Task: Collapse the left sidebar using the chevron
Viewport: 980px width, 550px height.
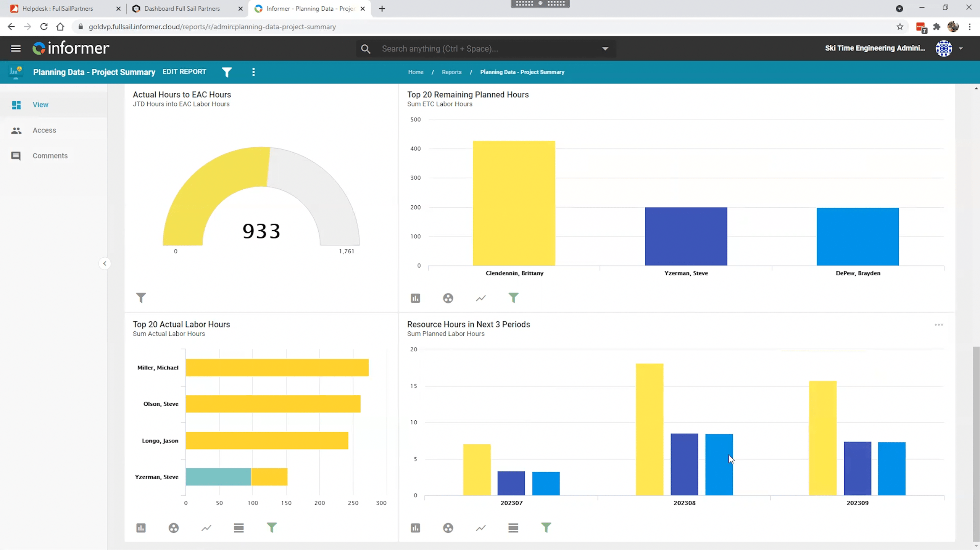Action: [x=104, y=263]
